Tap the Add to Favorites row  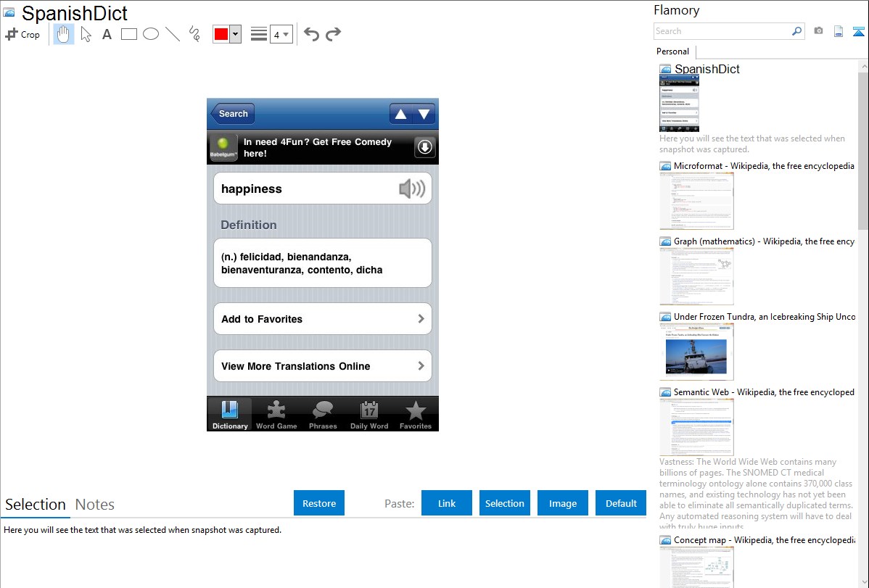(x=323, y=319)
